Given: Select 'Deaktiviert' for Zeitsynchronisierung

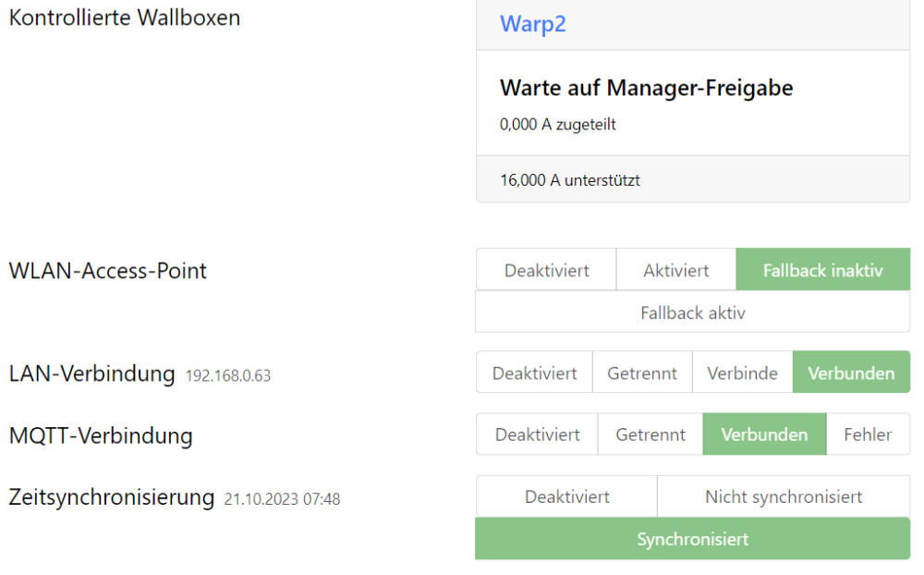Looking at the screenshot, I should (x=566, y=496).
